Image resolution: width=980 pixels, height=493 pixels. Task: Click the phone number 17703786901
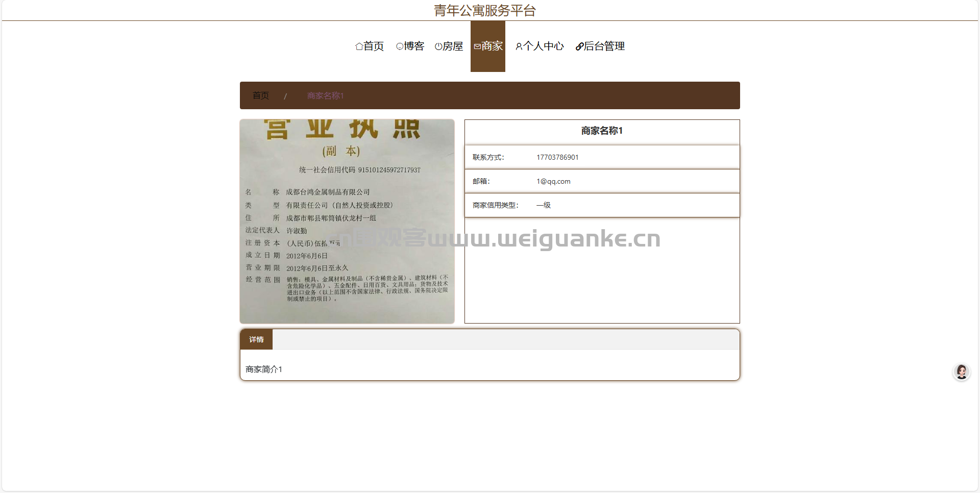tap(557, 157)
